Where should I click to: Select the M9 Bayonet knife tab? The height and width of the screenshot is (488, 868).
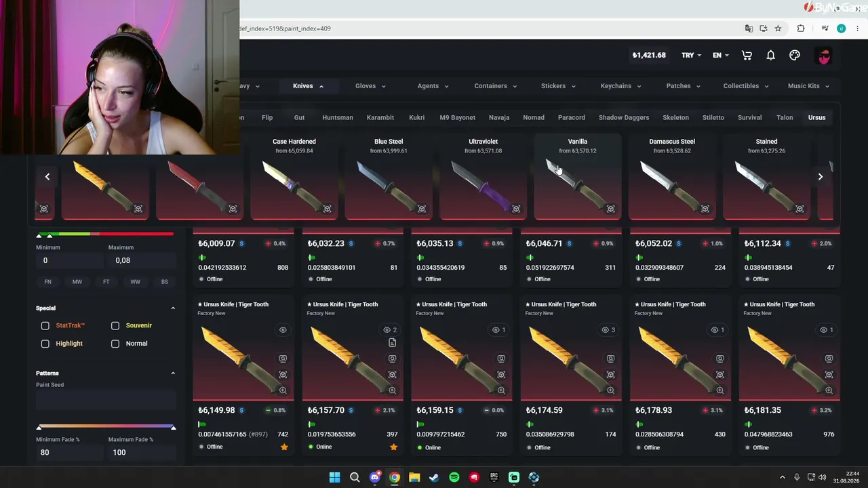(x=457, y=118)
